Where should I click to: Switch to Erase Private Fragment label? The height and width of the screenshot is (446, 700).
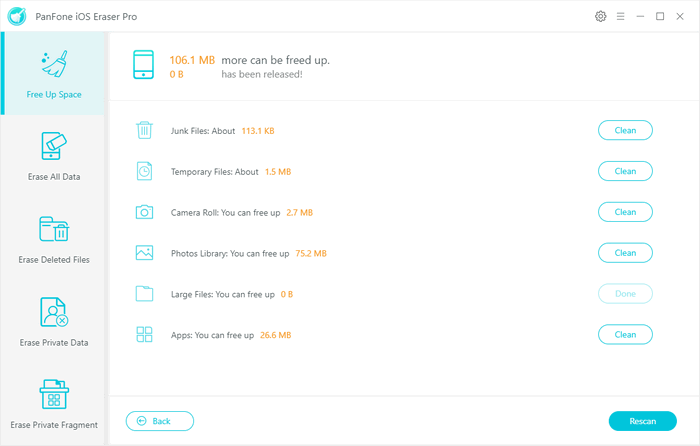[54, 425]
